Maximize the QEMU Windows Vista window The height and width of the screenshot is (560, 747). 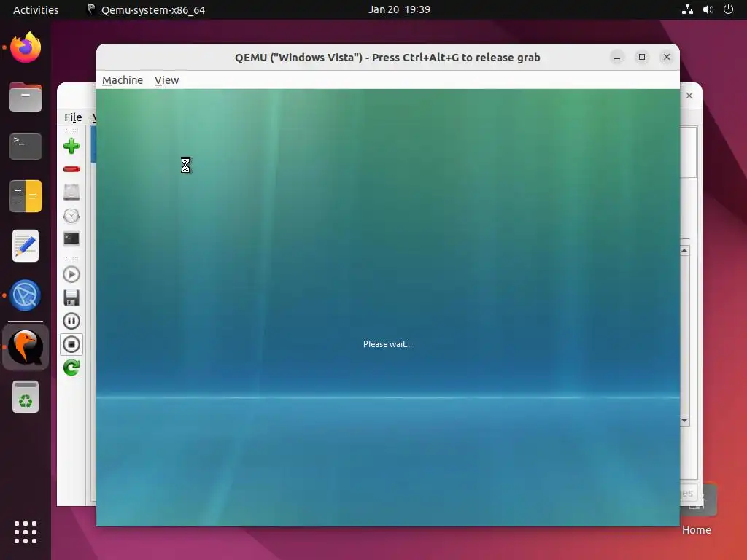[642, 57]
